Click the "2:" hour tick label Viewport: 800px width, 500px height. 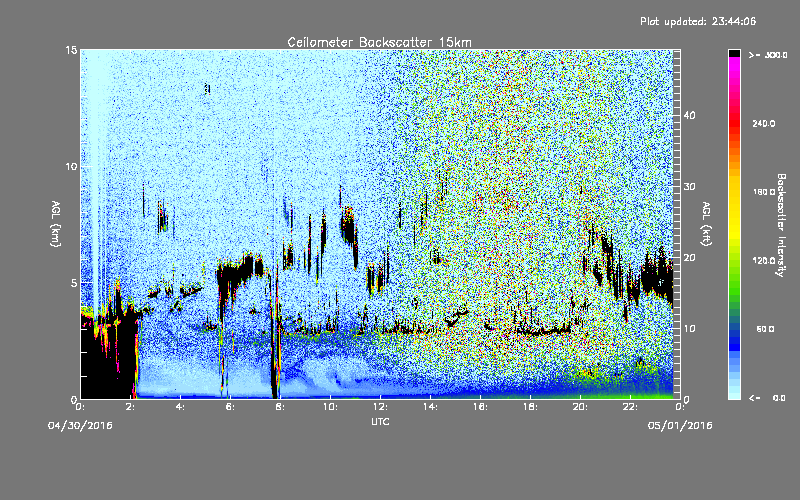131,407
